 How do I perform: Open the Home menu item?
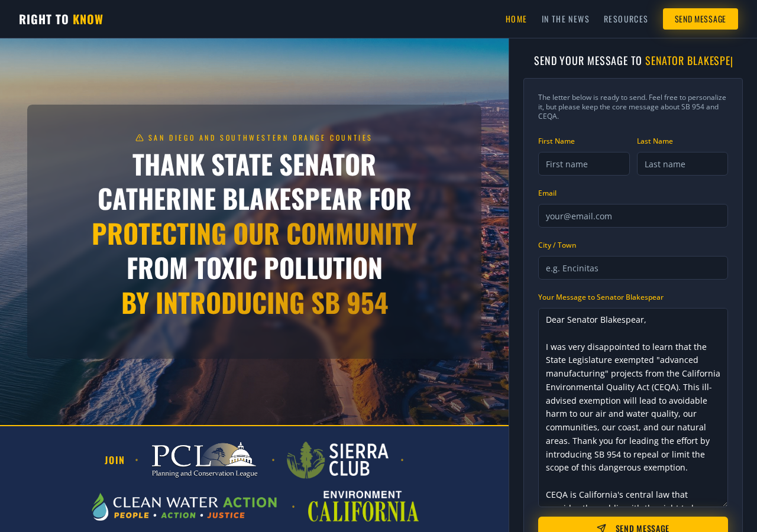pos(516,19)
